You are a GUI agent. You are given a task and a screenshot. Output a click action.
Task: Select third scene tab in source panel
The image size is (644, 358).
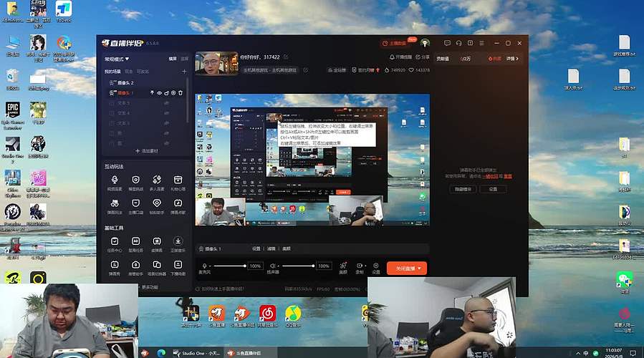pos(143,72)
